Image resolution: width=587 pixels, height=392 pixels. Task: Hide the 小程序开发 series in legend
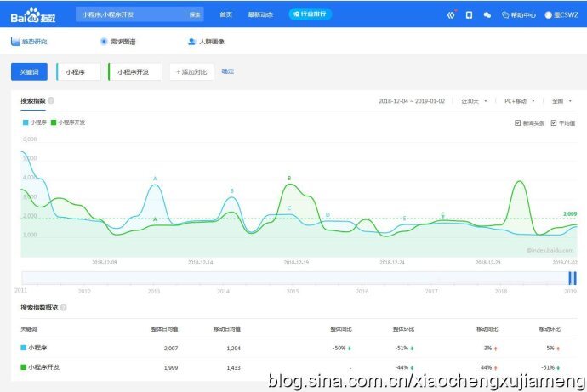[68, 122]
